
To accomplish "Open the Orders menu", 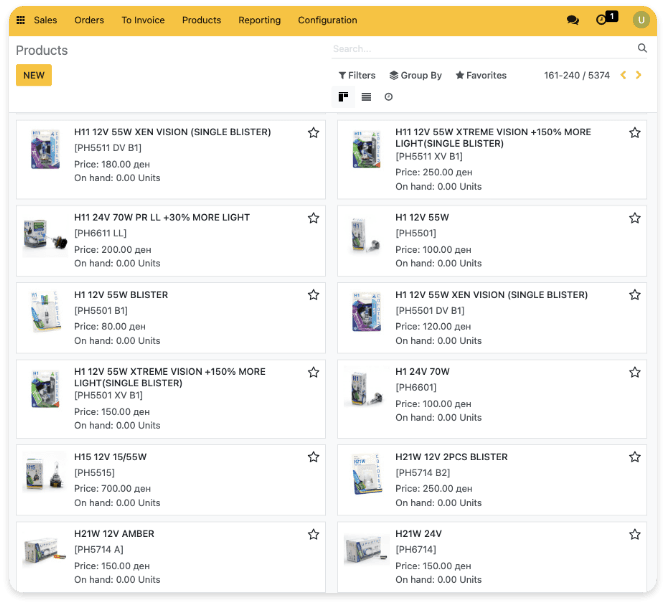I will click(89, 20).
